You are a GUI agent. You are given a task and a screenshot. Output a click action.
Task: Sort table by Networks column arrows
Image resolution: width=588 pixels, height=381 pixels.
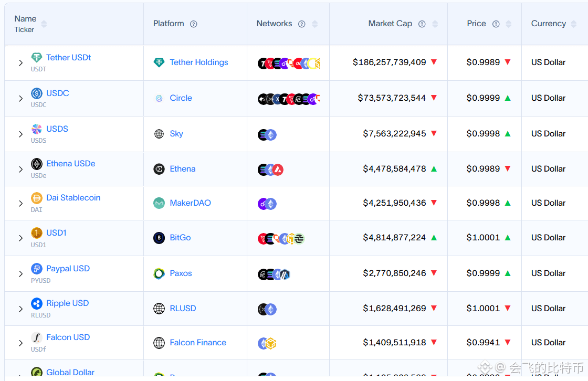(x=314, y=24)
